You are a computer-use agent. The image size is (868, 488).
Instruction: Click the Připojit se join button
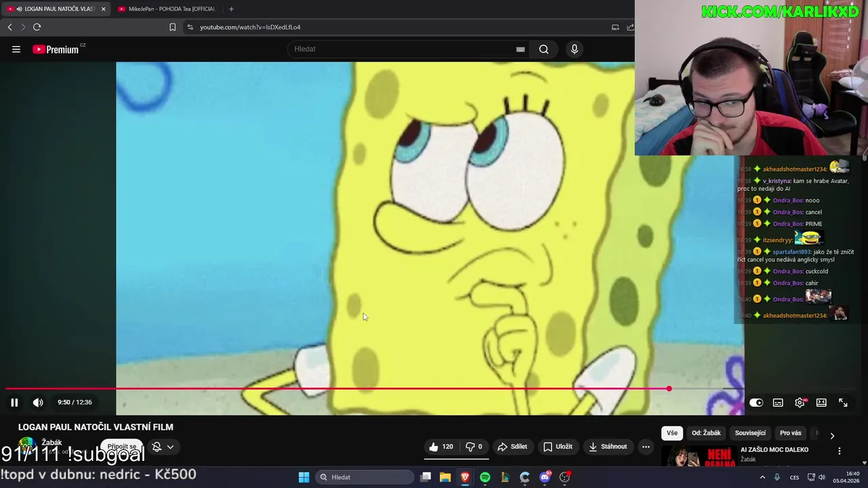tap(122, 447)
